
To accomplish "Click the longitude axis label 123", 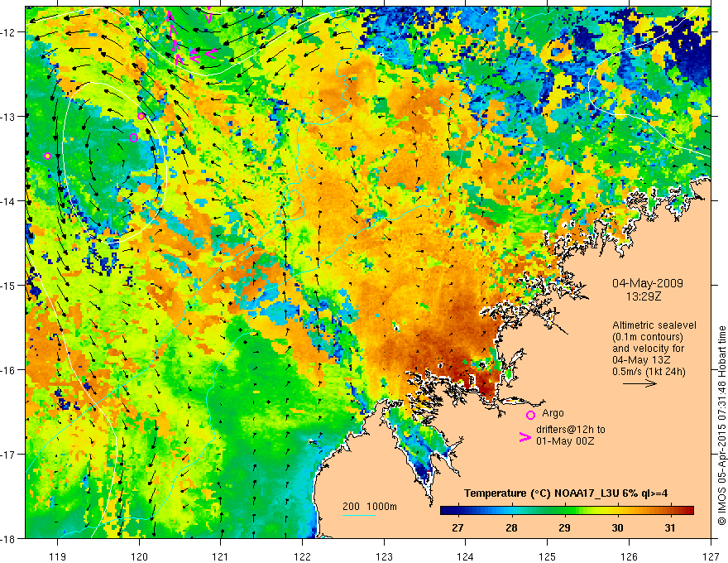I will [384, 556].
